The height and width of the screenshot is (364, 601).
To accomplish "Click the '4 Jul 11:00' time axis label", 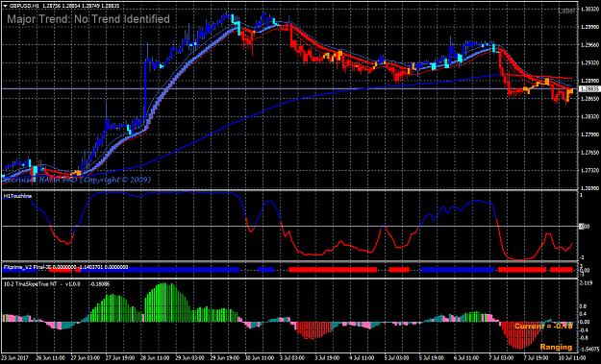I will [363, 358].
